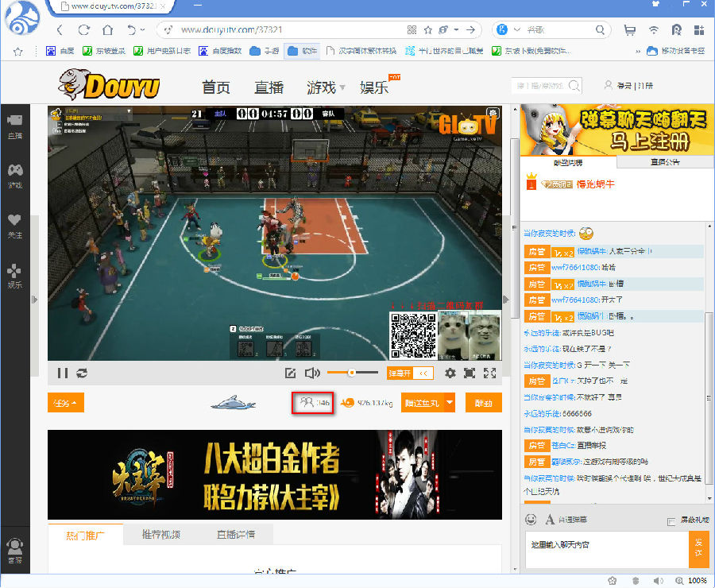Click the chat message input box
Viewport: 715px width, 588px height.
click(607, 549)
